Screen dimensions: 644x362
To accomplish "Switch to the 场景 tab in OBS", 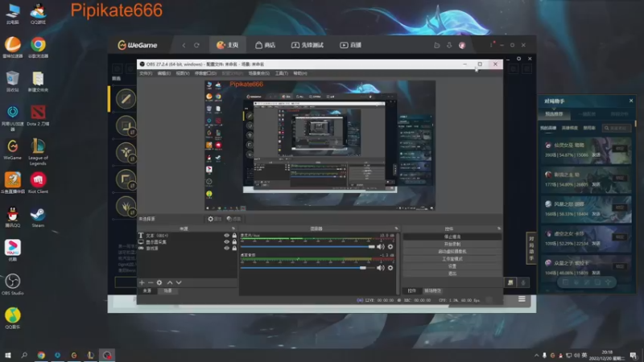I will pos(168,290).
